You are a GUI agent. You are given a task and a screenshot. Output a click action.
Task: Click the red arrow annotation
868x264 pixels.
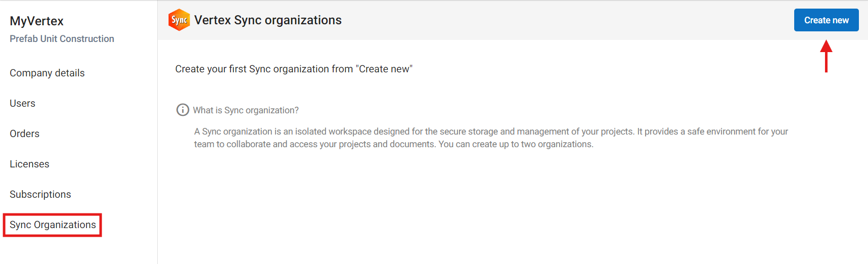tap(826, 56)
